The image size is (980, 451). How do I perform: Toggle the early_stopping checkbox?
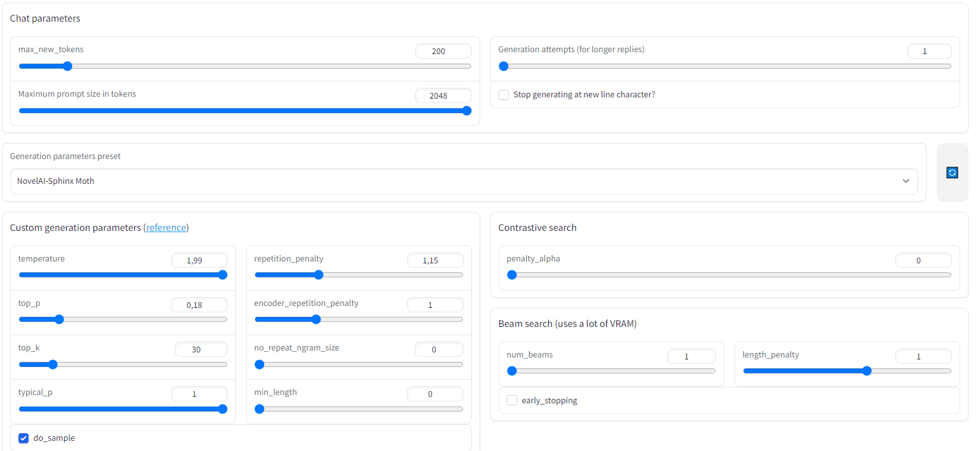coord(512,400)
